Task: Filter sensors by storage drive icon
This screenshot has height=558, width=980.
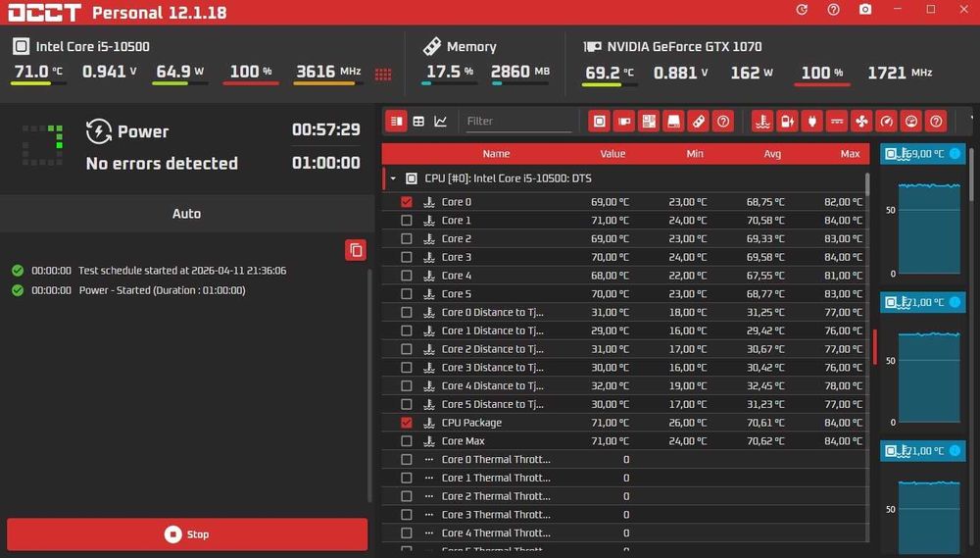Action: point(673,122)
